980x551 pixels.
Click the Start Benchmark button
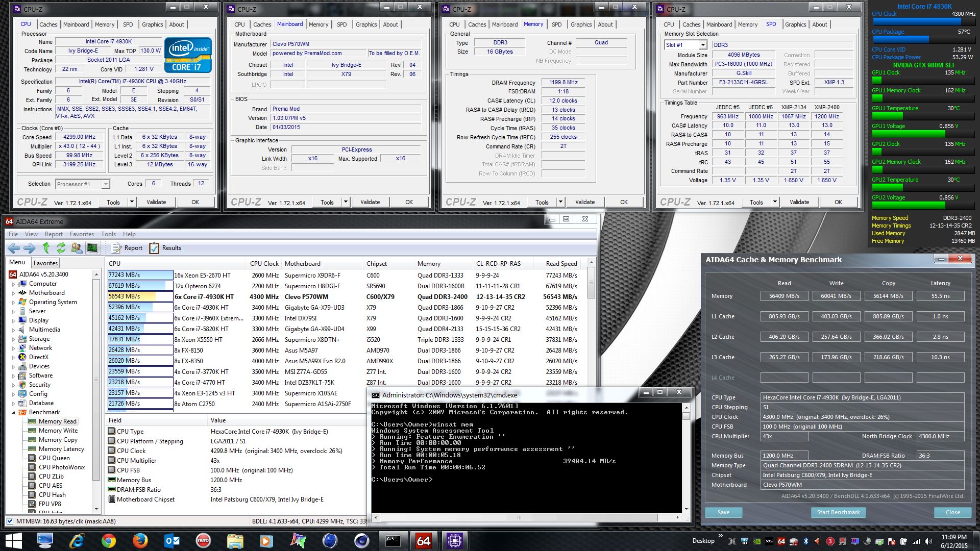[x=838, y=512]
